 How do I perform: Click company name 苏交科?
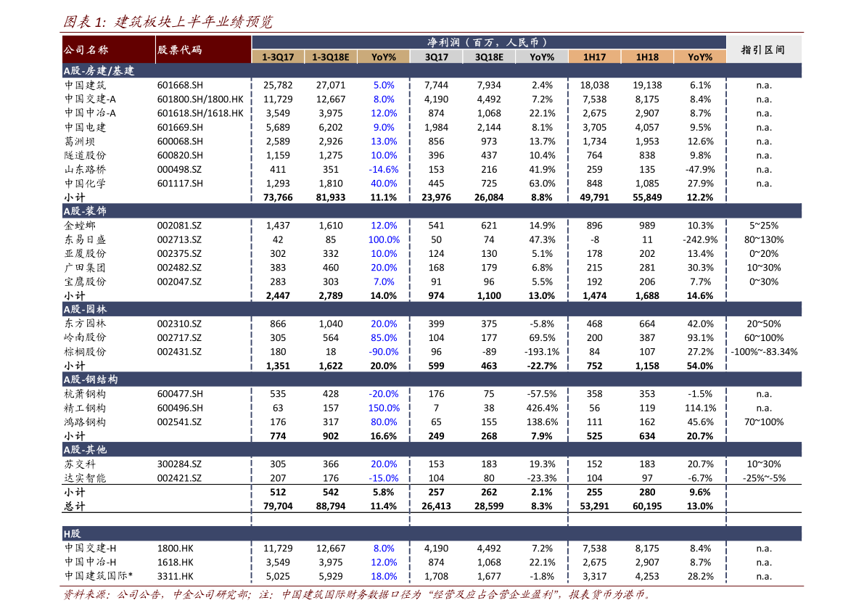pyautogui.click(x=80, y=464)
